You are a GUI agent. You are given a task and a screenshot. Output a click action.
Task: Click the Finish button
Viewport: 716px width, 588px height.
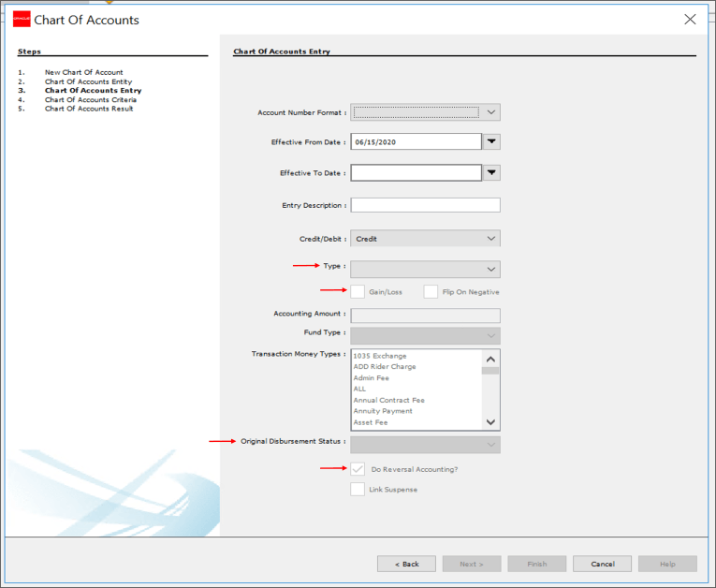point(537,564)
